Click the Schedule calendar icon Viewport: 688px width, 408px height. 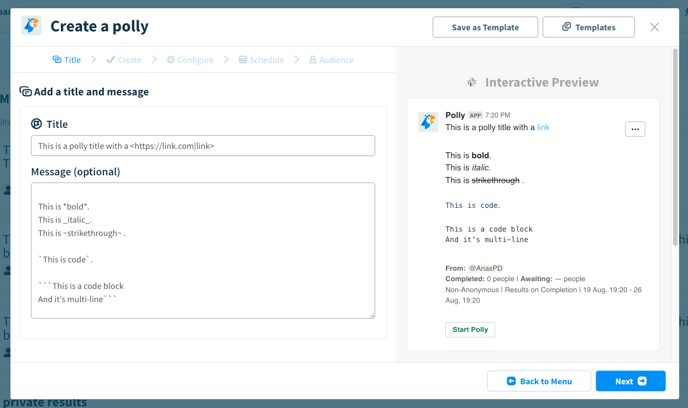point(243,60)
